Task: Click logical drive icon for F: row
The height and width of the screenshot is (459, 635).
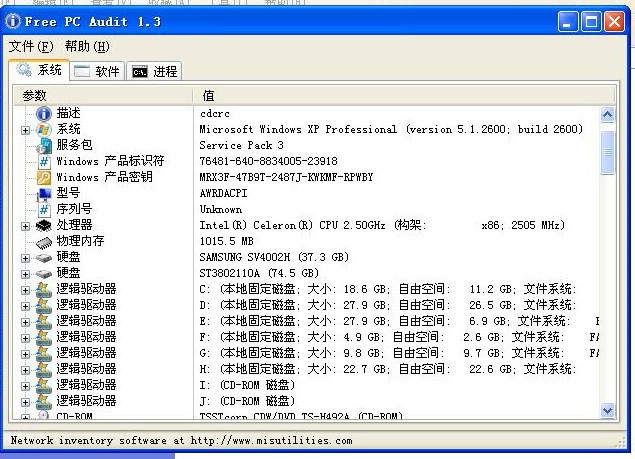Action: [44, 338]
